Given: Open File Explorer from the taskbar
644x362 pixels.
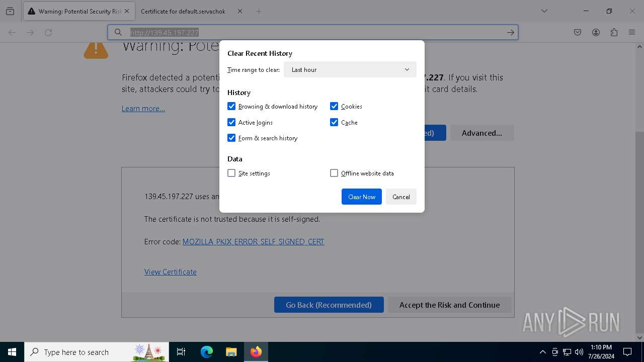Looking at the screenshot, I should [x=231, y=352].
